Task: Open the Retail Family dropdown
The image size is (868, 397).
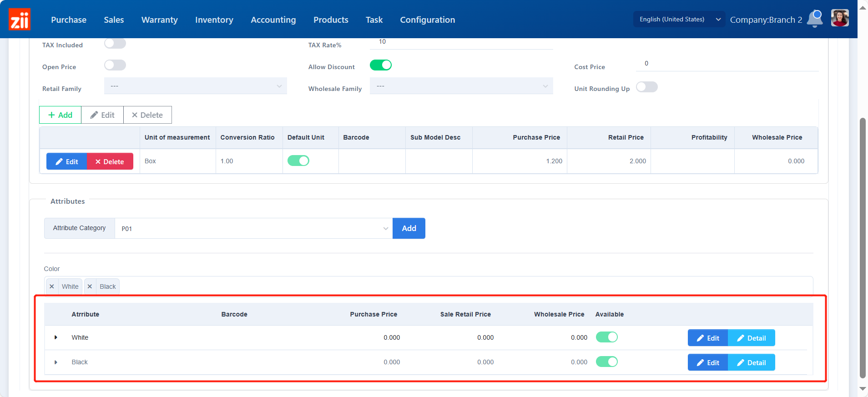Action: point(195,86)
